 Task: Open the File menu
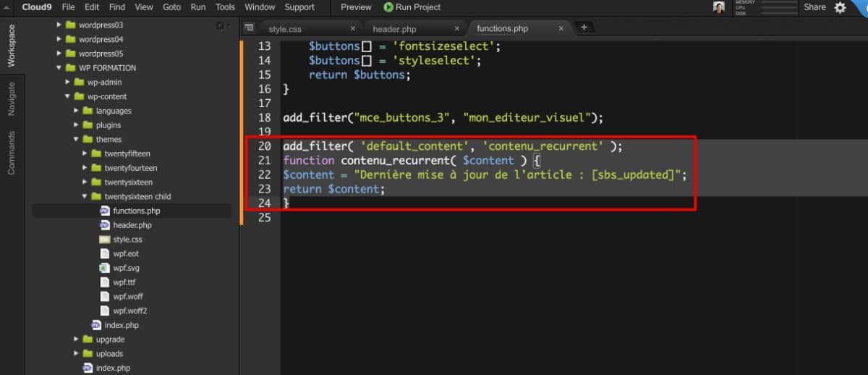pyautogui.click(x=69, y=7)
